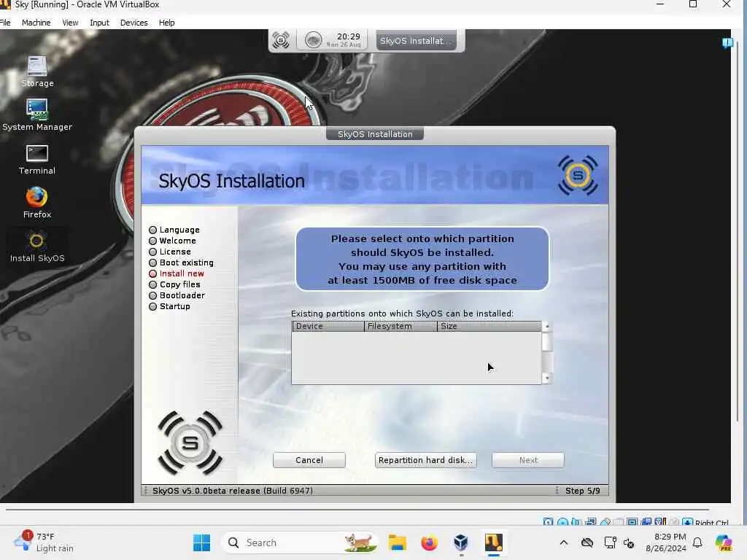Image resolution: width=747 pixels, height=560 pixels.
Task: Click the OneDrive cloud tray icon
Action: point(587,542)
